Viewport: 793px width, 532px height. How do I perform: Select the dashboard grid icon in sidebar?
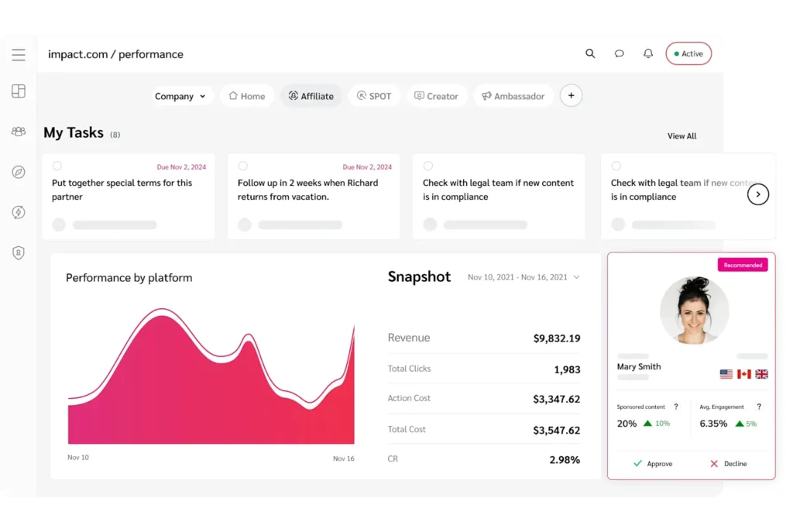coord(18,91)
